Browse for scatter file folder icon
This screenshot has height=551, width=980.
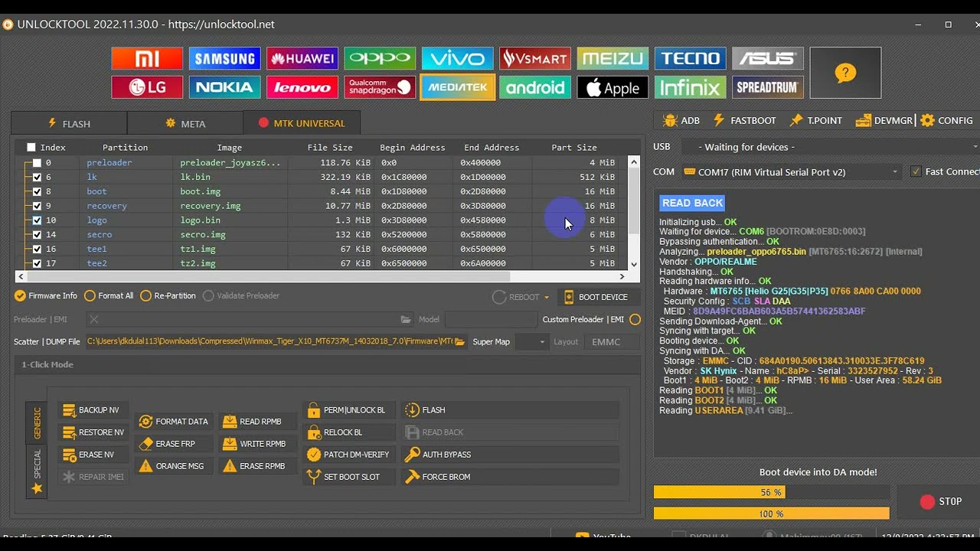pos(459,341)
